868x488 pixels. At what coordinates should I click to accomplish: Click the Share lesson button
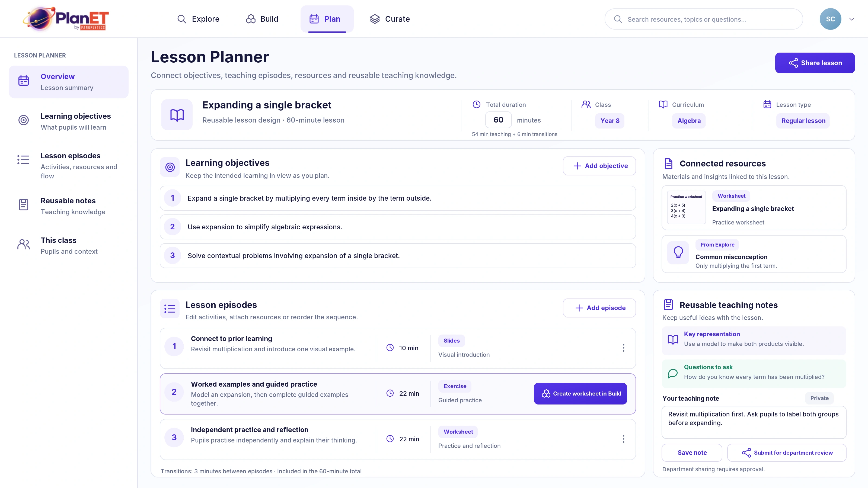(x=815, y=63)
